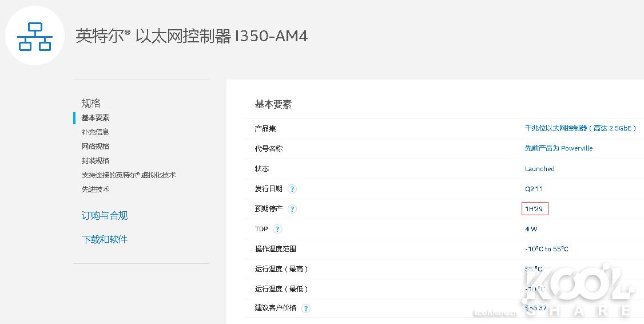Click the -10°C to 55°C value
This screenshot has width=644, height=324.
(x=547, y=249)
